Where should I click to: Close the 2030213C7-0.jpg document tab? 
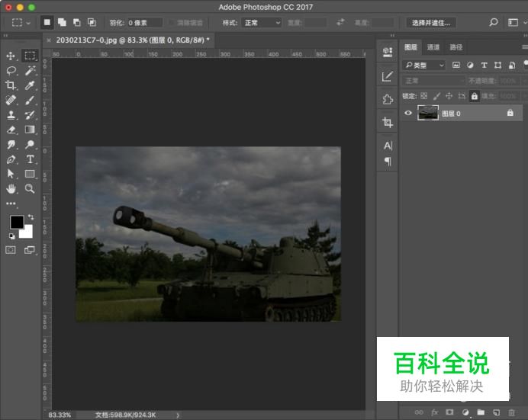[x=49, y=40]
